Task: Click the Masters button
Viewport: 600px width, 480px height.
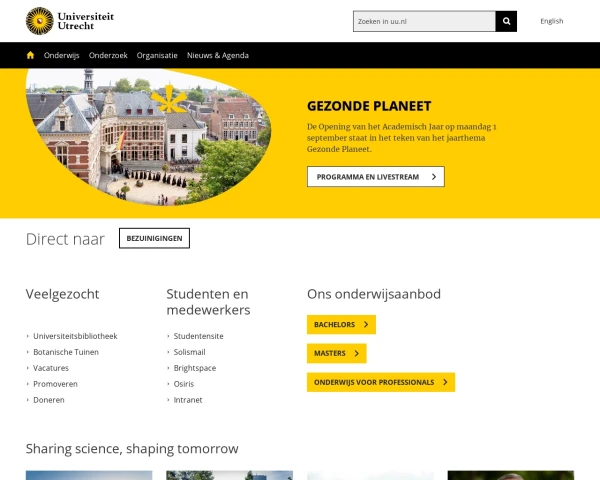Action: click(336, 353)
